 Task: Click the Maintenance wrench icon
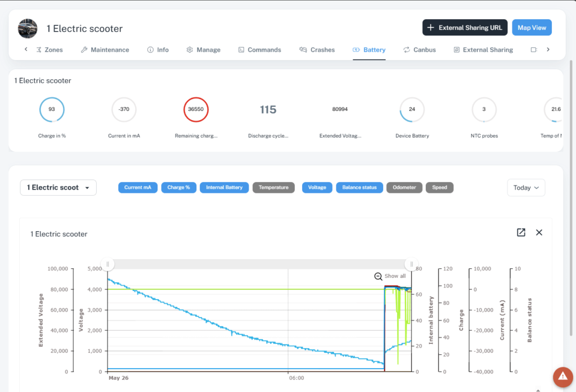[84, 49]
